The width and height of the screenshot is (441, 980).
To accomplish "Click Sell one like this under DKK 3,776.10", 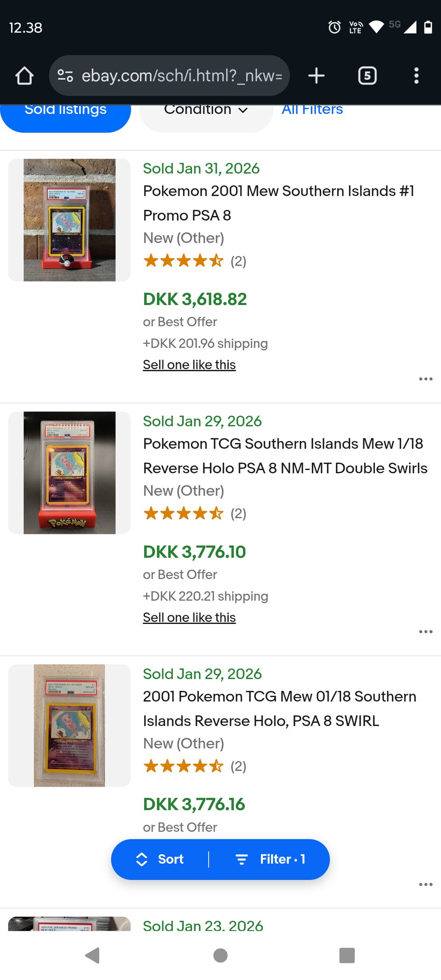I will tap(189, 617).
